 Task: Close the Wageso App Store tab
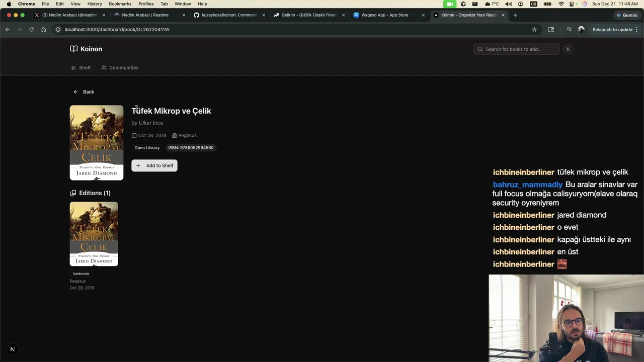(423, 15)
